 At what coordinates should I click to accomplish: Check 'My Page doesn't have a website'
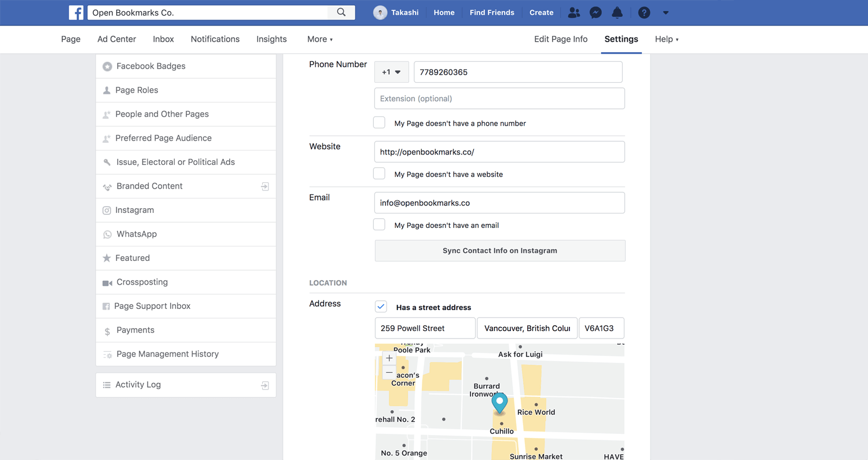pyautogui.click(x=379, y=174)
